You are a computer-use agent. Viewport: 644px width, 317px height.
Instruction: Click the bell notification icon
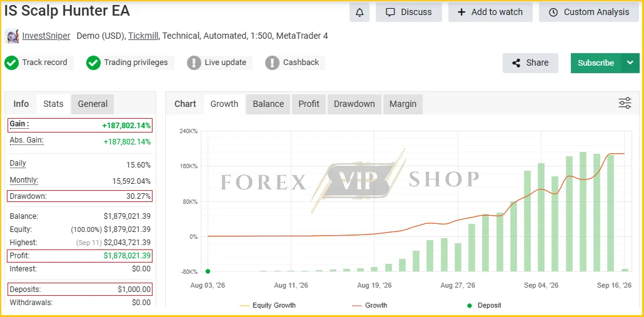360,13
